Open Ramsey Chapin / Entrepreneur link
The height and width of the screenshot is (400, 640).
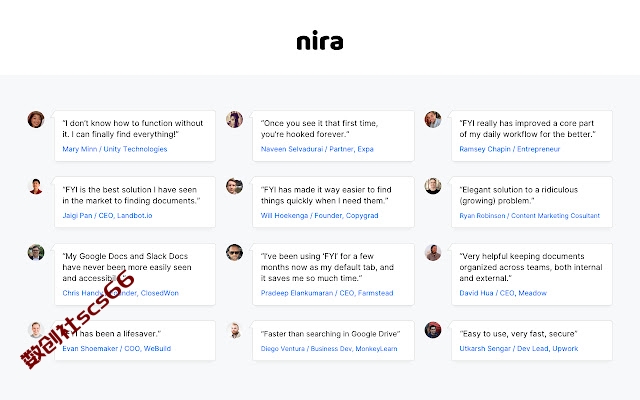pos(509,149)
